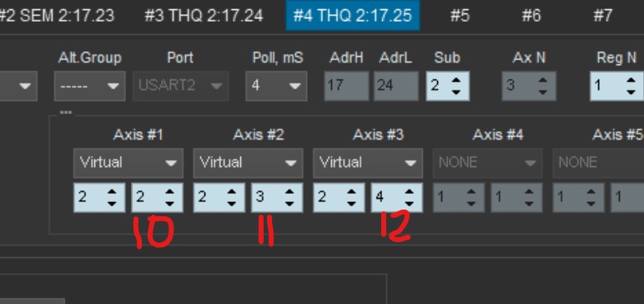The height and width of the screenshot is (304, 644).
Task: Expand the Alt.Group dropdown
Action: 89,86
